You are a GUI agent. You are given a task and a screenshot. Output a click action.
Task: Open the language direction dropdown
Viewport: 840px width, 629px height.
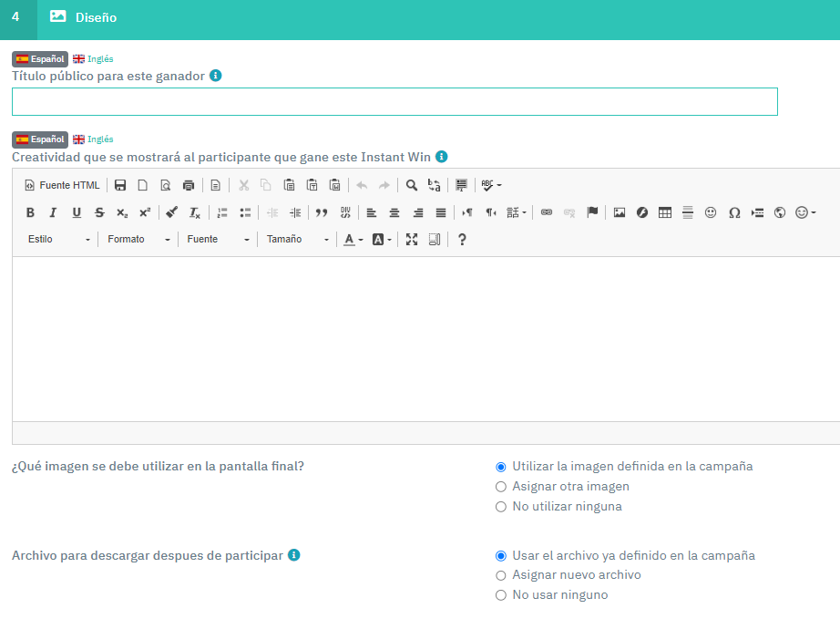(x=517, y=213)
